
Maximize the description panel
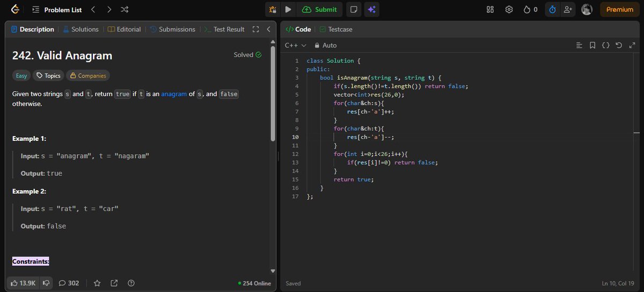255,29
